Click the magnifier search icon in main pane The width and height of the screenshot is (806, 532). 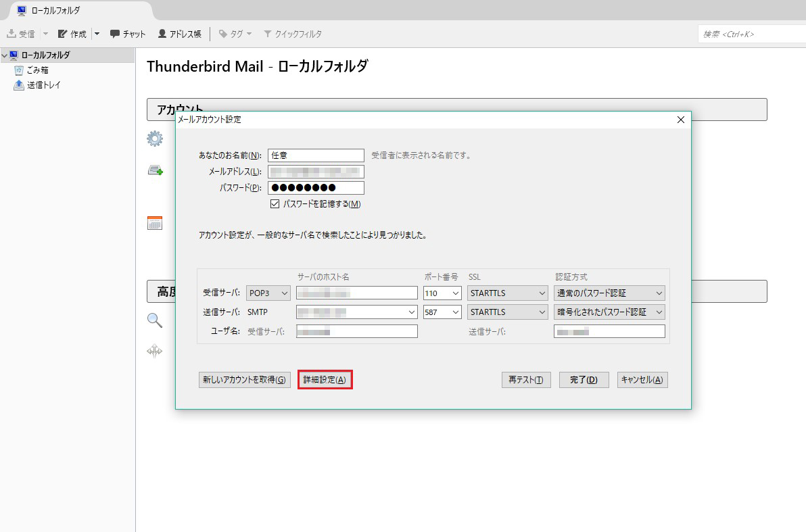tap(155, 320)
